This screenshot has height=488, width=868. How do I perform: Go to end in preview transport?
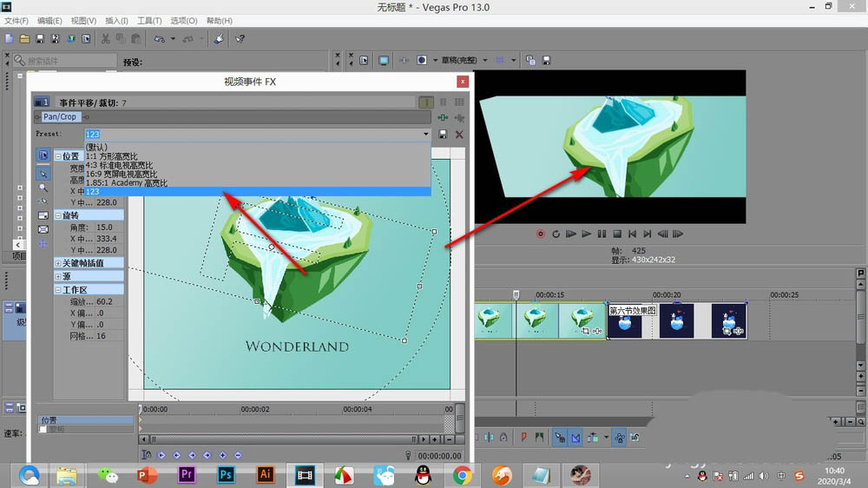pos(648,234)
